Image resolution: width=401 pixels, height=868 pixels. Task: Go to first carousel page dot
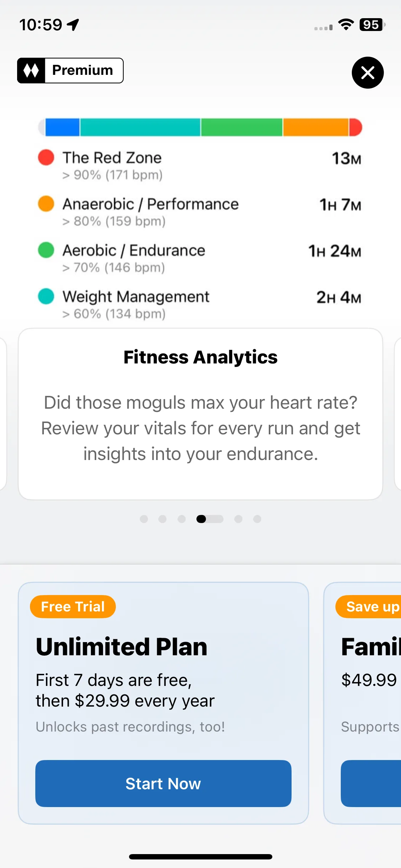coord(144,519)
